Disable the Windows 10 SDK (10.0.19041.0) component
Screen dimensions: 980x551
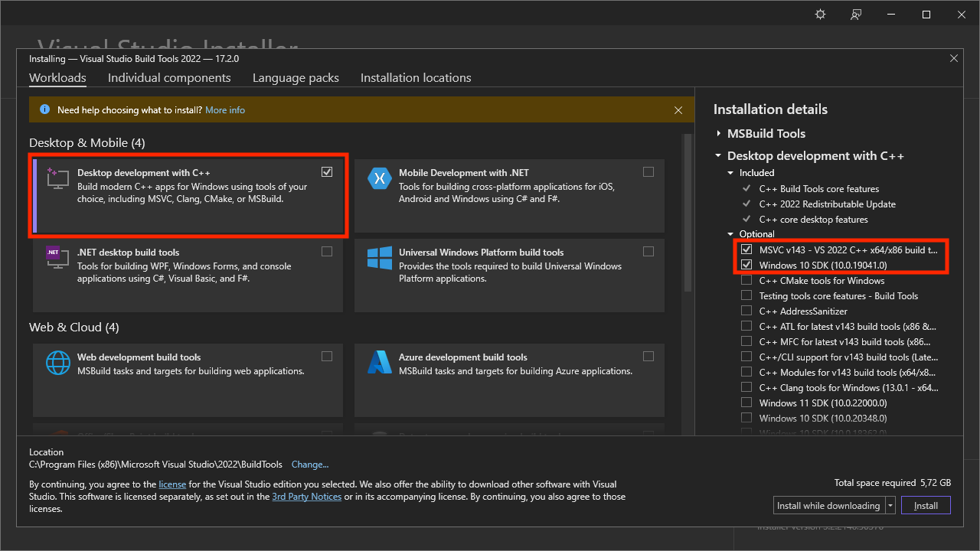pos(746,264)
